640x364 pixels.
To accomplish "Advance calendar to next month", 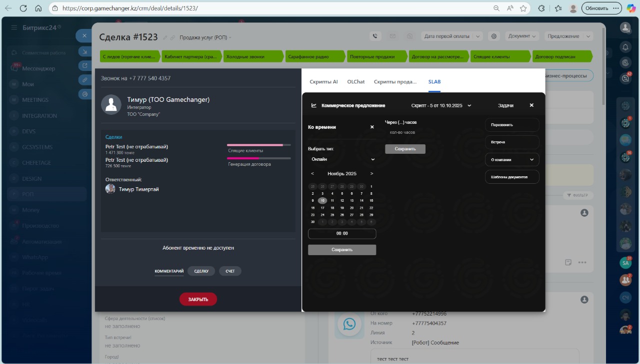I will pos(371,174).
